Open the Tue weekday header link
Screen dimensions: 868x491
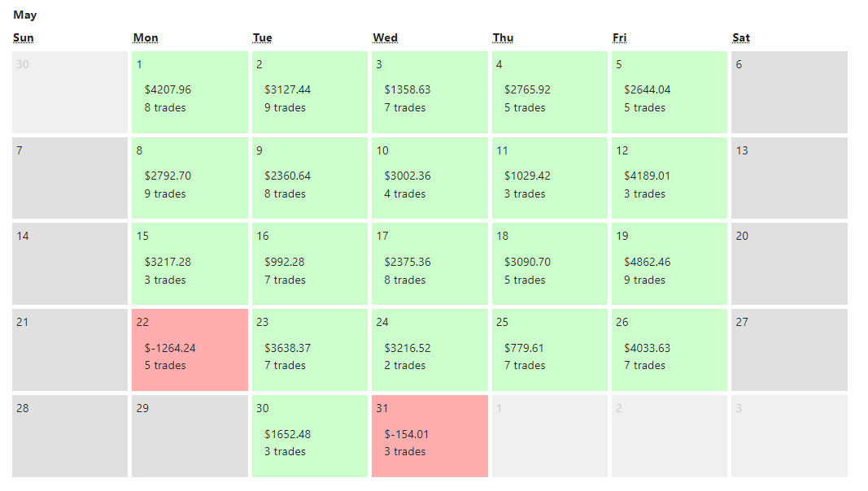click(x=262, y=37)
